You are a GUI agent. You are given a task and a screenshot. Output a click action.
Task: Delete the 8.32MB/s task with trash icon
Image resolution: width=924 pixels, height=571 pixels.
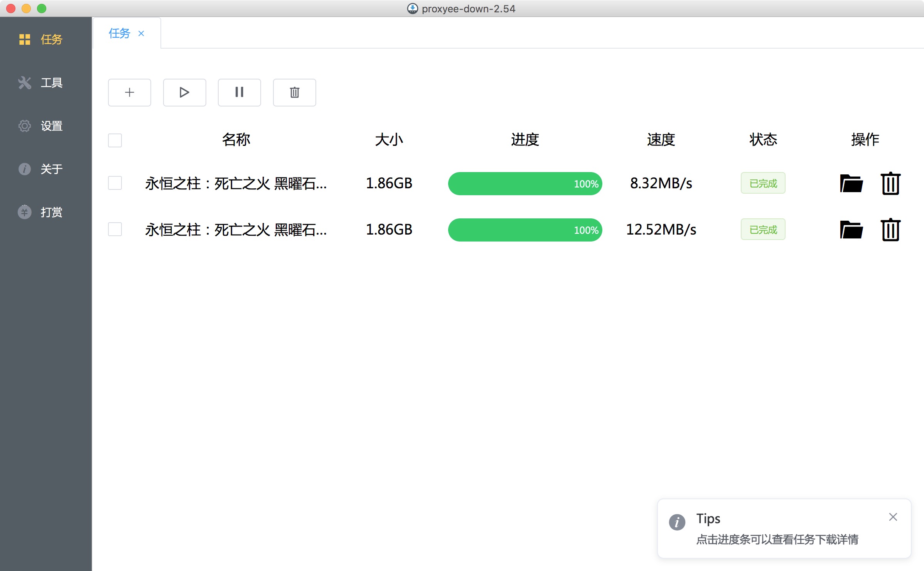[890, 184]
